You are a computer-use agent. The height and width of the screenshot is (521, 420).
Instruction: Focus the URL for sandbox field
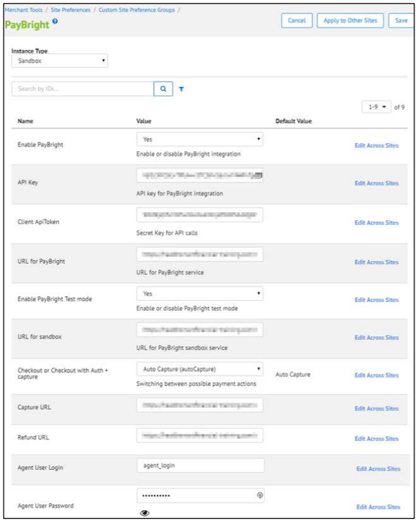(x=200, y=330)
